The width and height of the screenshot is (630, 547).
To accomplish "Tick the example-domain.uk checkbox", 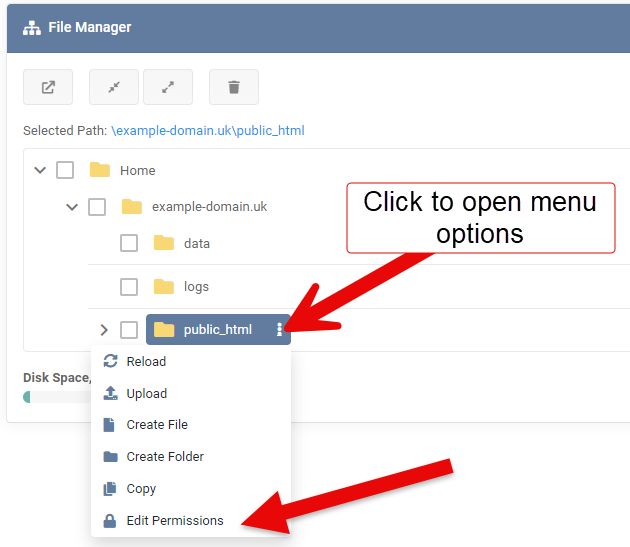I will click(x=97, y=207).
